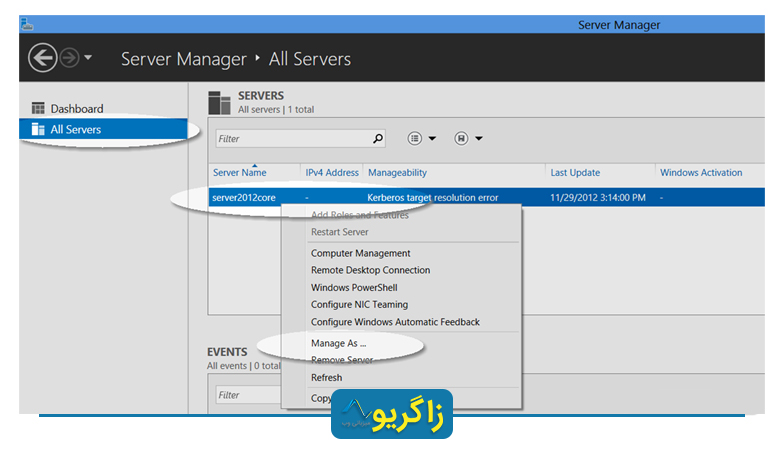Expand the saved queries dropdown arrow
Viewport: 784px width, 450px height.
(x=478, y=138)
